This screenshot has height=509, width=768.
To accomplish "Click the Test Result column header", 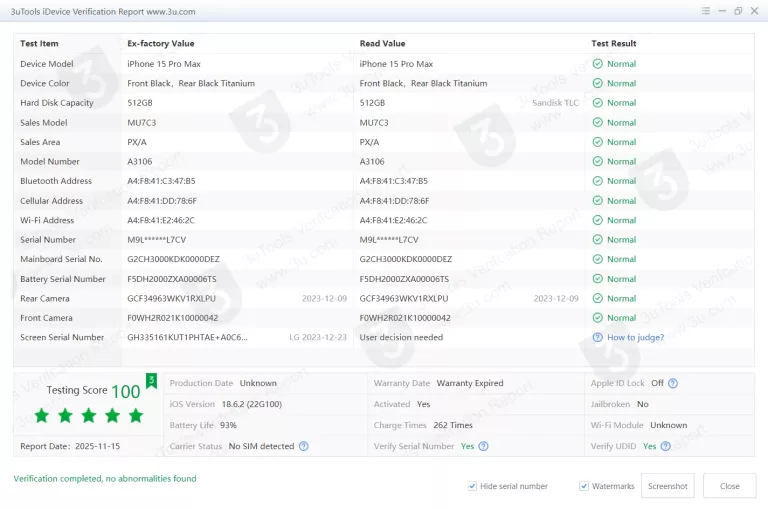I will [x=613, y=44].
